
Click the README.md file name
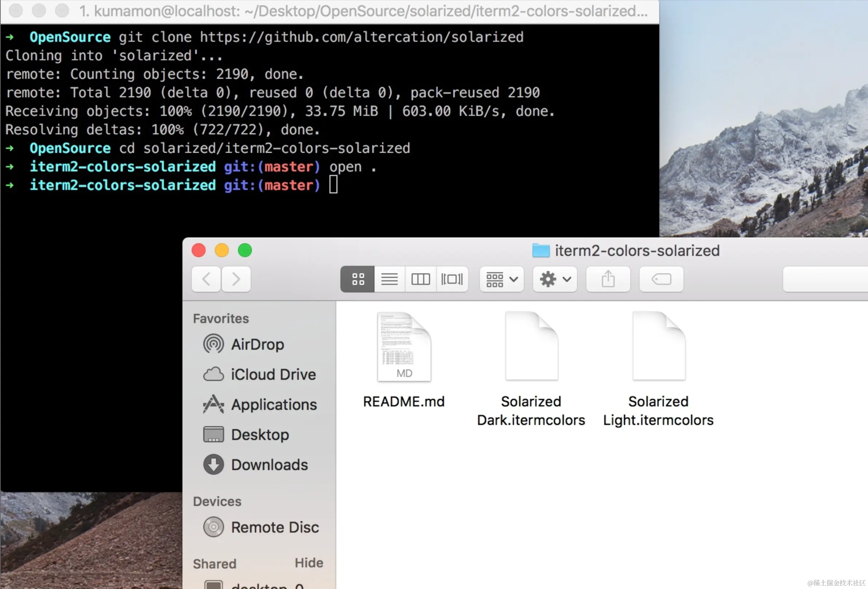tap(404, 402)
